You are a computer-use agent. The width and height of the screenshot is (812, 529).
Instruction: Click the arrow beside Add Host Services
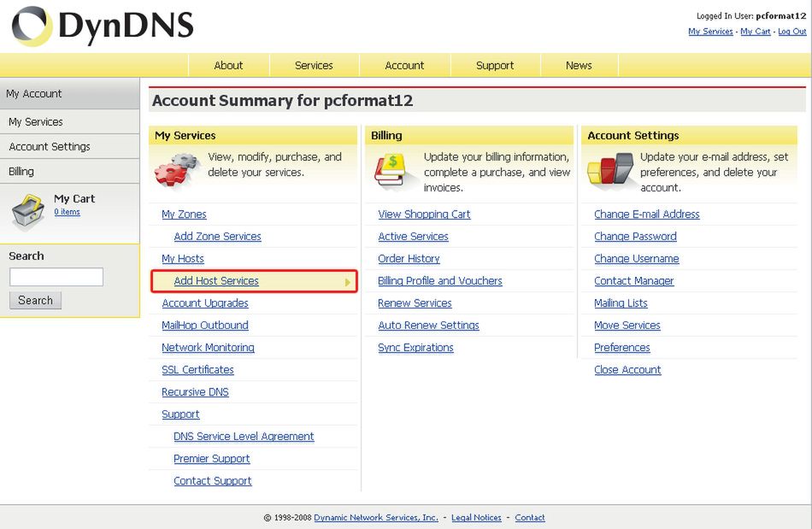[348, 282]
